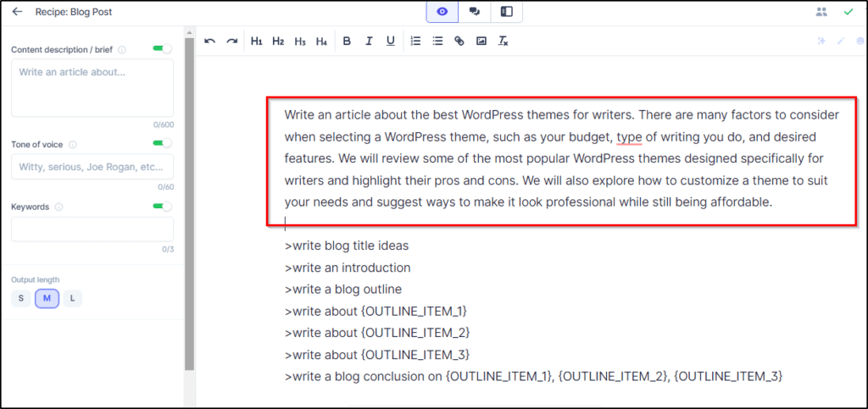Open the collaborators people icon
This screenshot has width=868, height=409.
[x=821, y=12]
